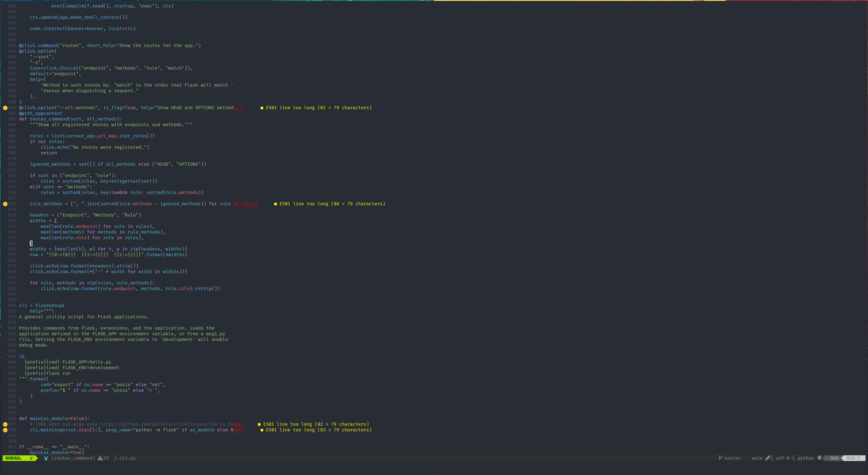The width and height of the screenshot is (868, 475).
Task: Click 'ctx.update' on line 885
Action: tap(43, 17)
